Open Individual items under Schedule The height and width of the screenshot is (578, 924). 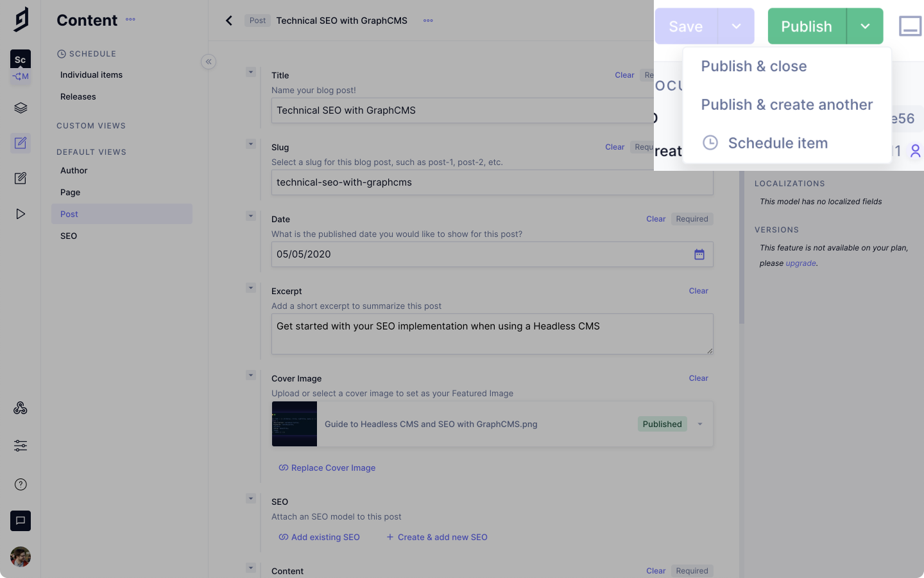[91, 75]
